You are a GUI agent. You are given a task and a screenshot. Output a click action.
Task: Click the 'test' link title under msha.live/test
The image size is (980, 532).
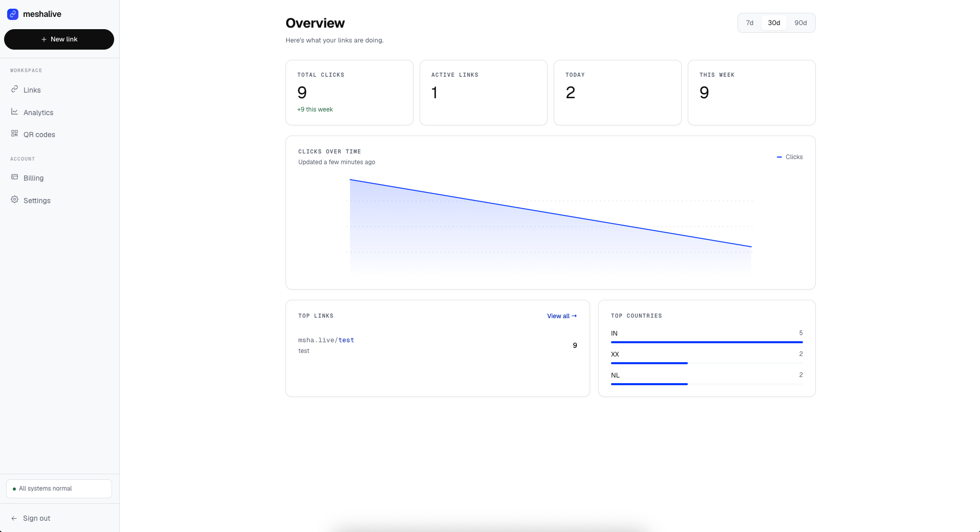(304, 351)
